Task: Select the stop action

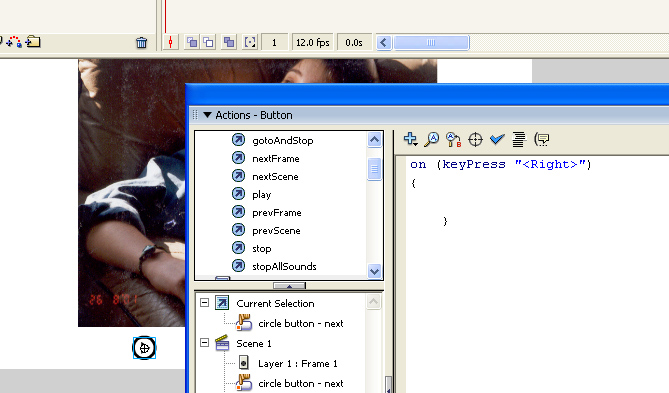Action: (x=262, y=248)
